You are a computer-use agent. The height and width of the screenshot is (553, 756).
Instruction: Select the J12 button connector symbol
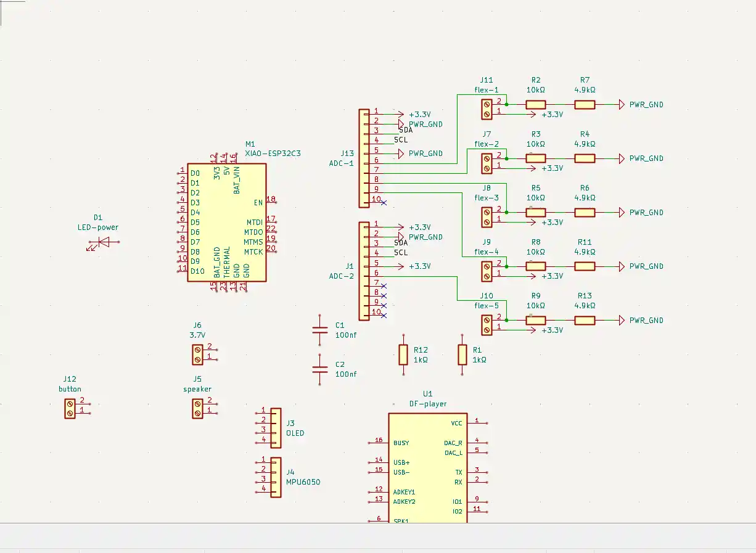tap(70, 408)
